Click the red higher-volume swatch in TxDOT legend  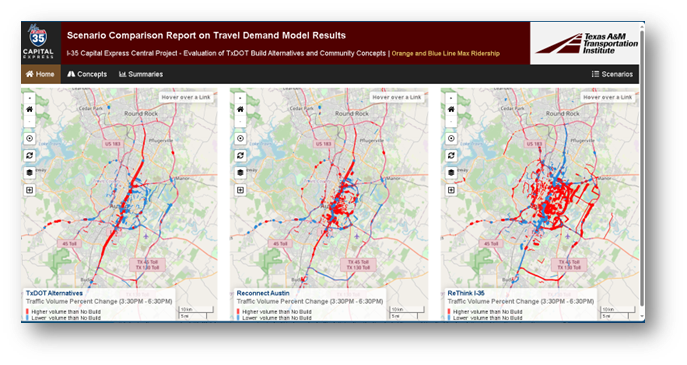coord(28,312)
